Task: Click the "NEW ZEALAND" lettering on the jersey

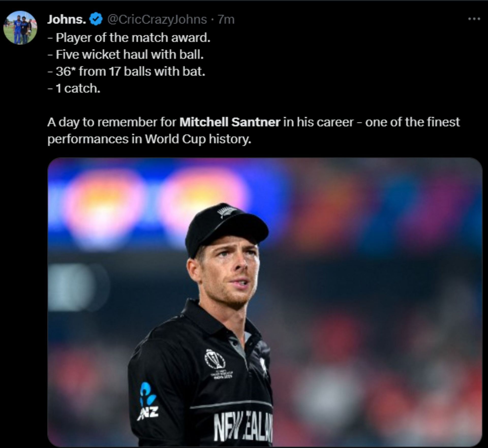Action: click(243, 427)
